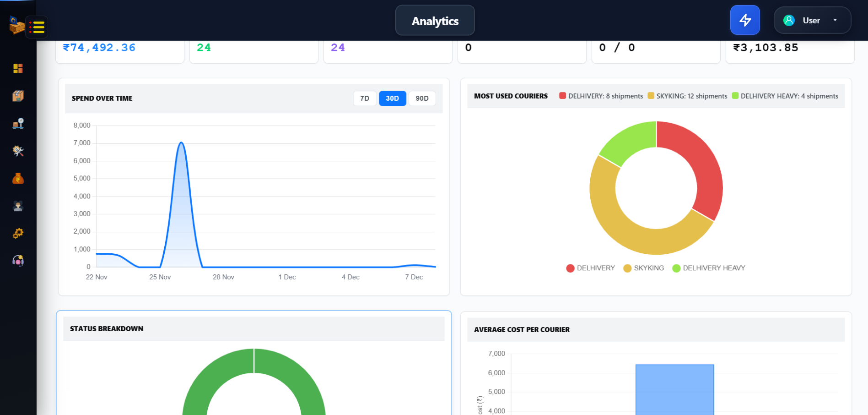Open the package box shipments icon

coord(18,96)
